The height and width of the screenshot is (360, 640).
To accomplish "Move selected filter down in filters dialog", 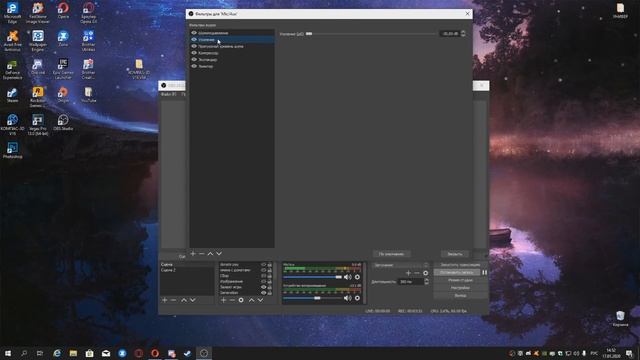I will click(219, 253).
